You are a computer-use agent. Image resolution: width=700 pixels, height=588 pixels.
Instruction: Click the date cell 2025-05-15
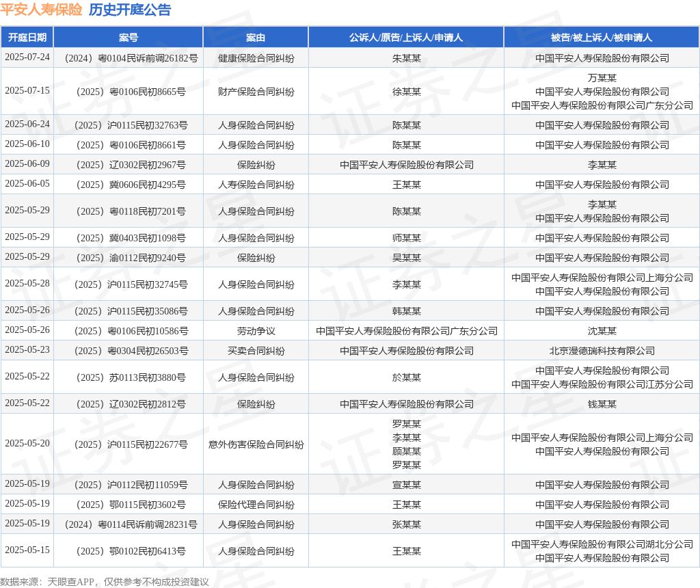pos(27,550)
